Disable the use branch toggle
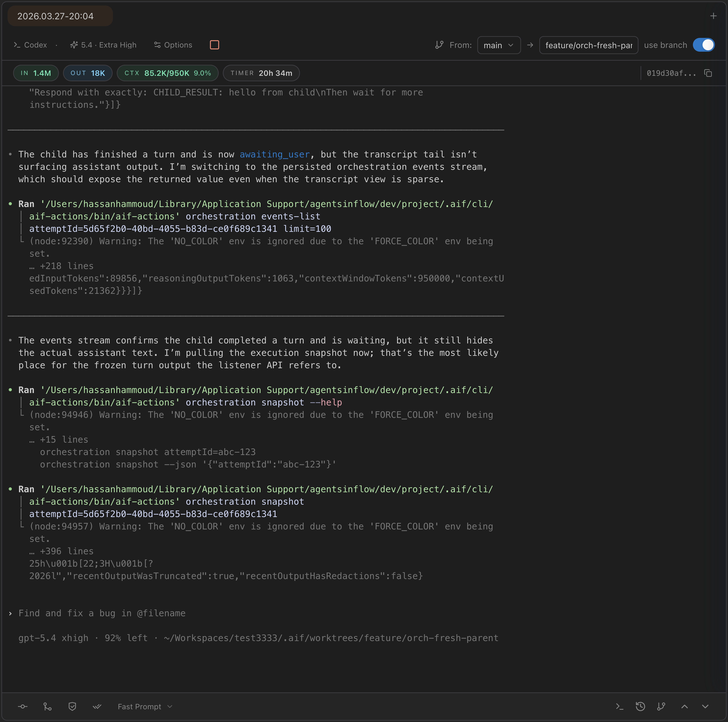The width and height of the screenshot is (728, 722). pyautogui.click(x=704, y=44)
